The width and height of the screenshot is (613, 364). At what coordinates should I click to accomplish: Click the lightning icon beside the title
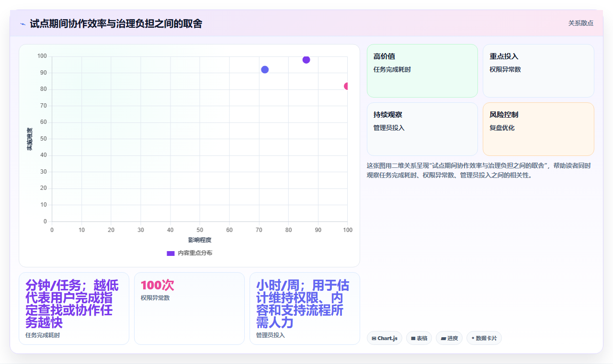click(x=23, y=23)
